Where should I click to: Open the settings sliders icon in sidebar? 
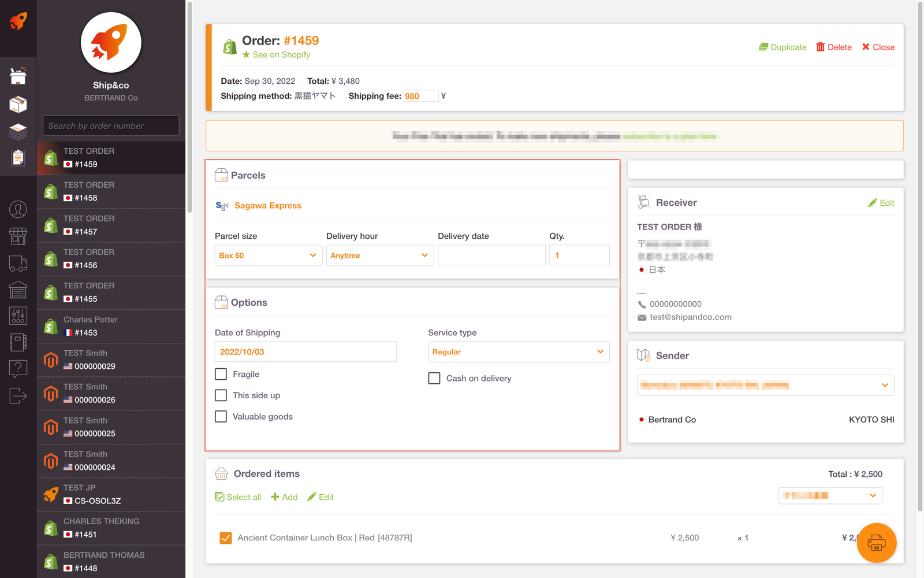[x=18, y=316]
